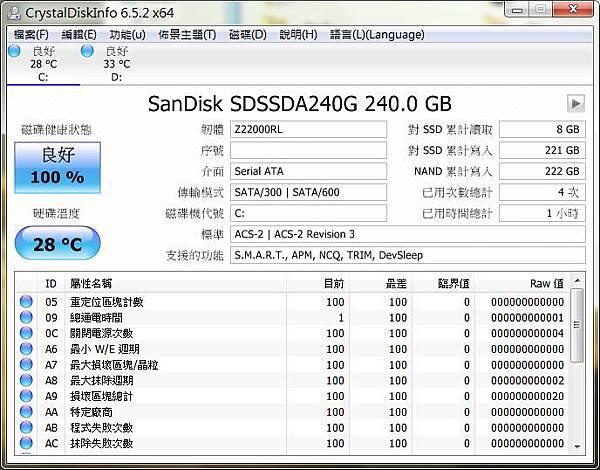Click the 28 °C temperature button
The image size is (600, 470).
(x=57, y=243)
